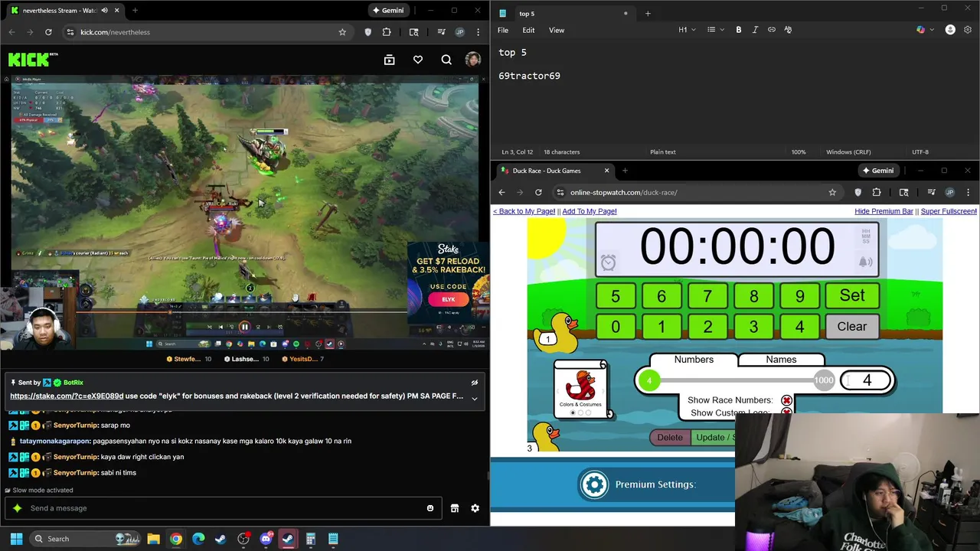The height and width of the screenshot is (551, 980).
Task: Click the alarm clock icon on timer
Action: tap(608, 262)
